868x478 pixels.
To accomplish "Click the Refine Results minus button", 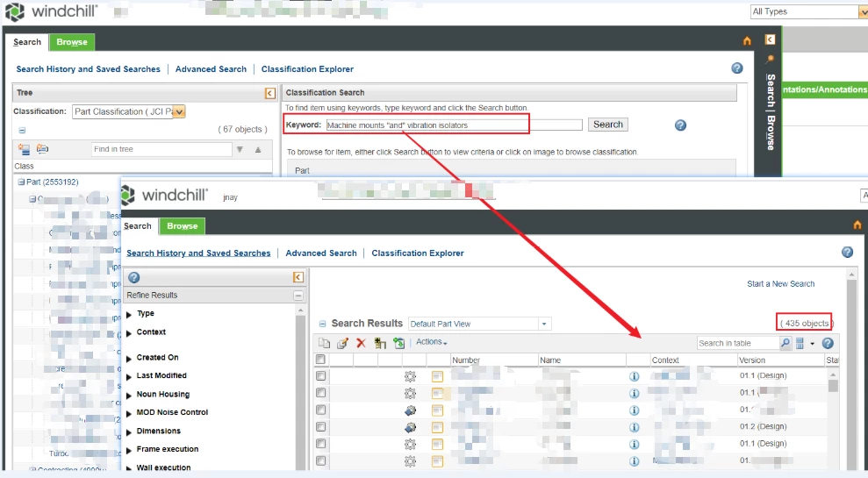I will pyautogui.click(x=298, y=296).
